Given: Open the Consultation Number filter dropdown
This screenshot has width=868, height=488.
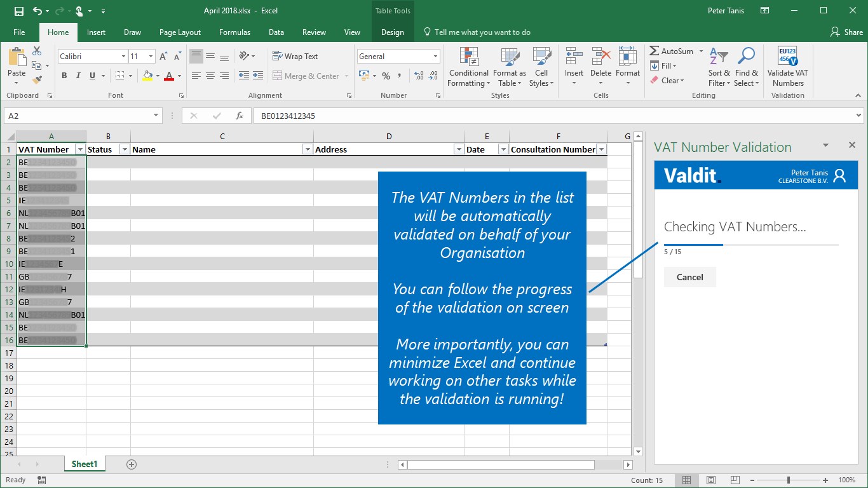Looking at the screenshot, I should click(601, 149).
